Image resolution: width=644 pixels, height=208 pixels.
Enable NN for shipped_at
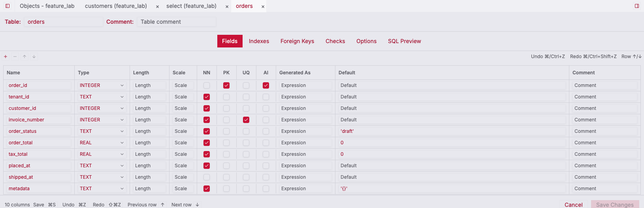(x=207, y=177)
